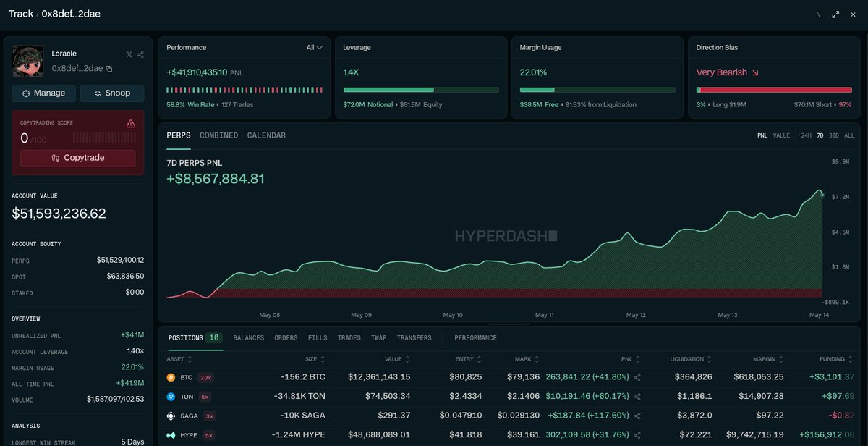Sort positions by the VALUE column
This screenshot has width=868, height=446.
point(397,358)
